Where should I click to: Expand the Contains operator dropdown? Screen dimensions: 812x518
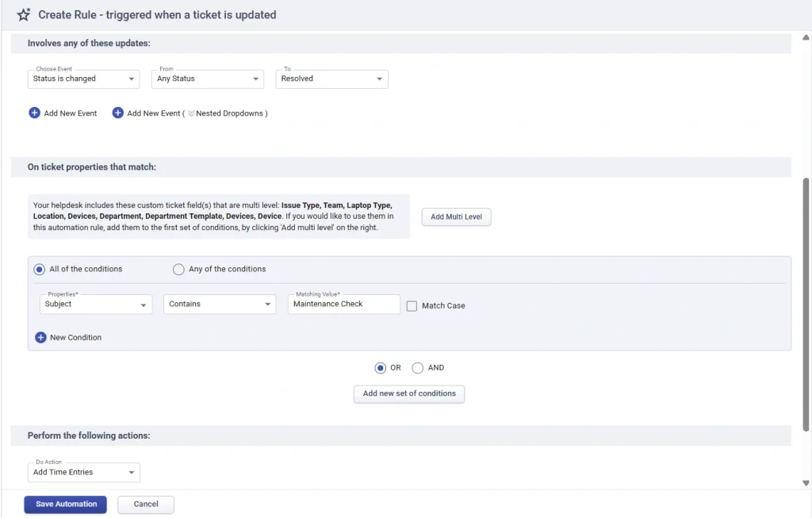[x=220, y=305]
